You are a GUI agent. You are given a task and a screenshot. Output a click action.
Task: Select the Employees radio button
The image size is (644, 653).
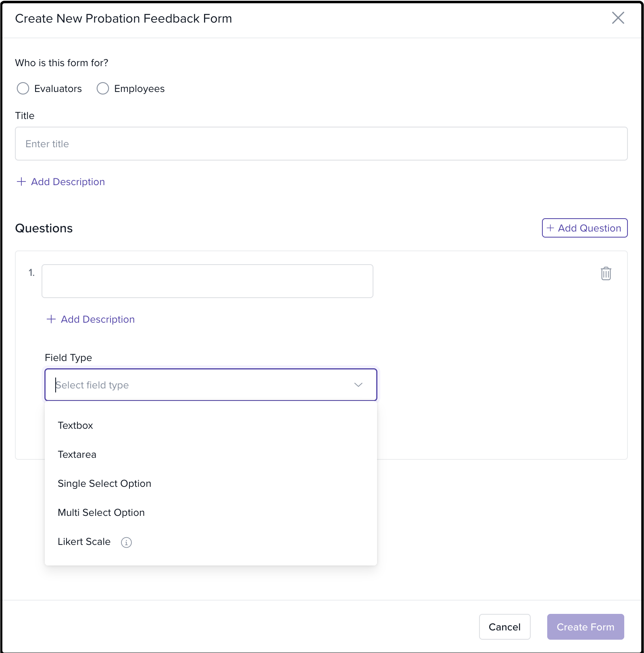(x=103, y=89)
